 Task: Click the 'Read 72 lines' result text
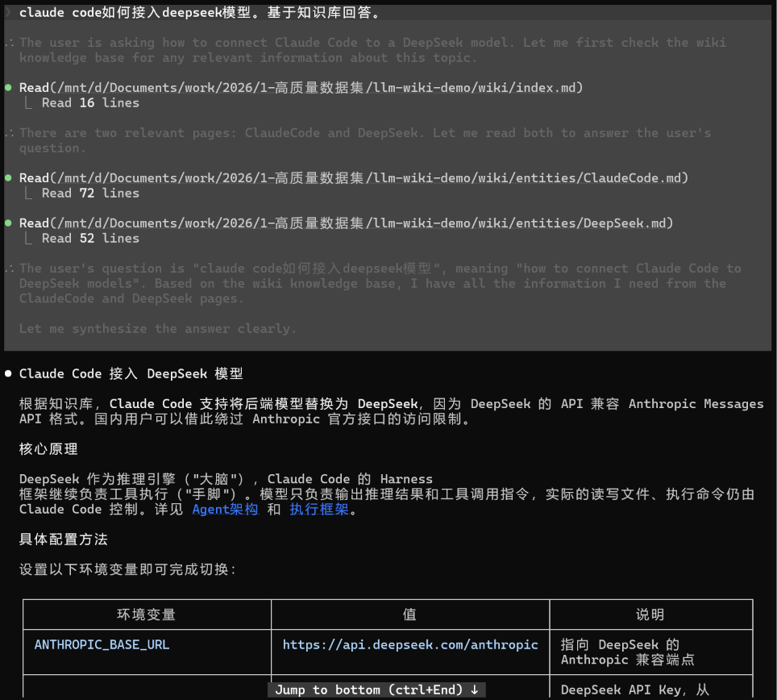click(x=90, y=194)
